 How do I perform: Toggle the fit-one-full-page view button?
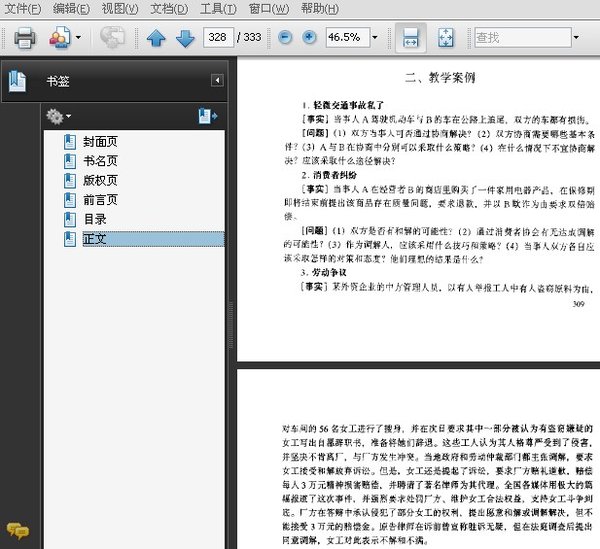click(x=447, y=38)
